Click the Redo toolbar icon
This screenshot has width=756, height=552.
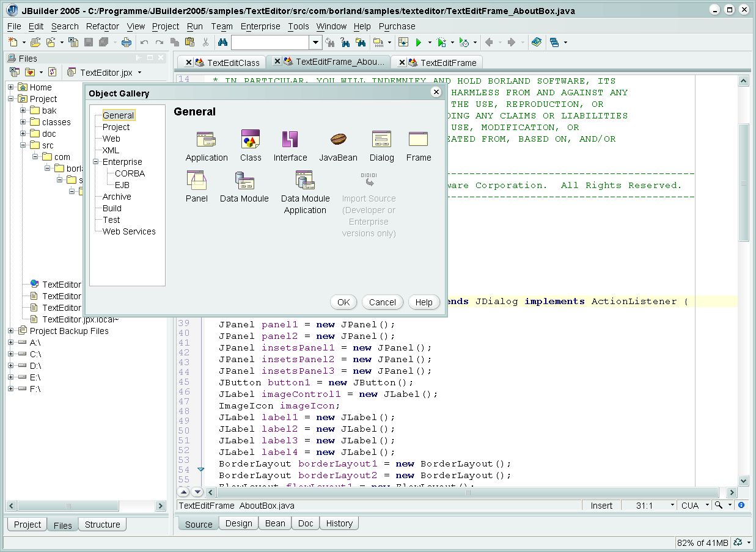pos(160,42)
